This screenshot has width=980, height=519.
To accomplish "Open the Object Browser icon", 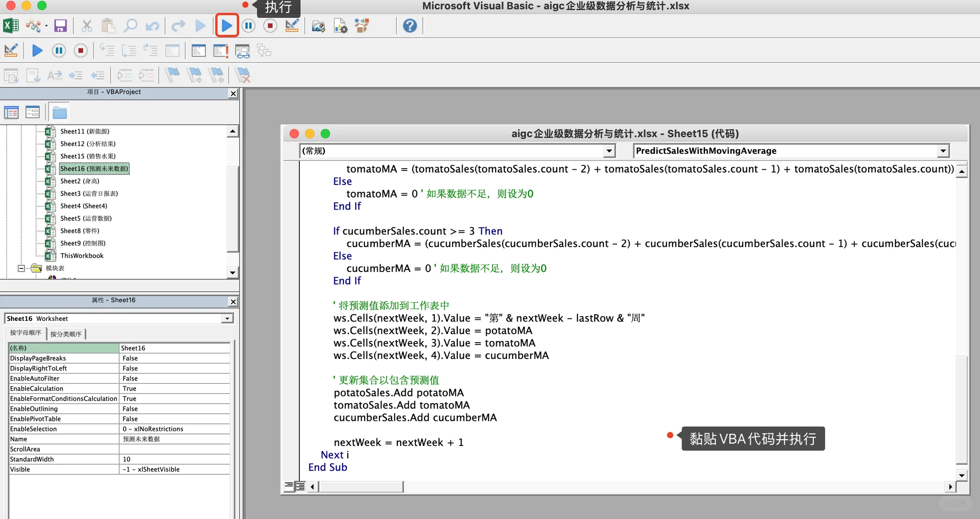I will point(362,25).
